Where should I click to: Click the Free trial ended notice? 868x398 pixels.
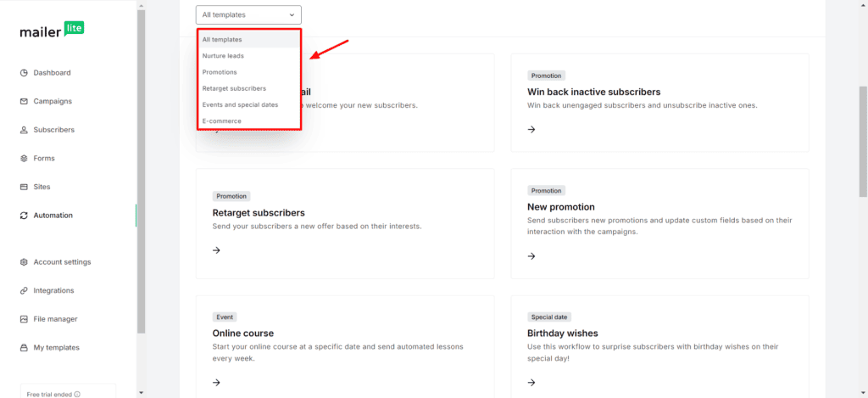coord(49,395)
